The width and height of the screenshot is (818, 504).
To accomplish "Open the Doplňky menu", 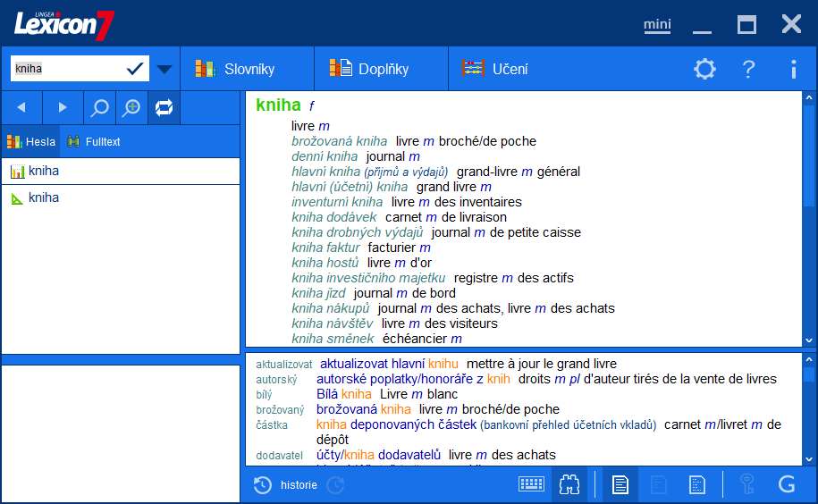I will tap(369, 69).
